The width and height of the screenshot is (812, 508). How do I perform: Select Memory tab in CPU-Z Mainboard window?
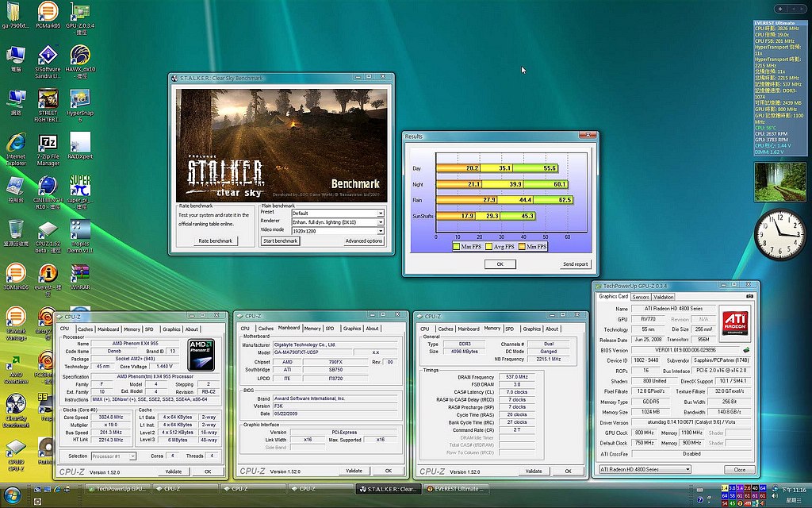click(x=312, y=329)
